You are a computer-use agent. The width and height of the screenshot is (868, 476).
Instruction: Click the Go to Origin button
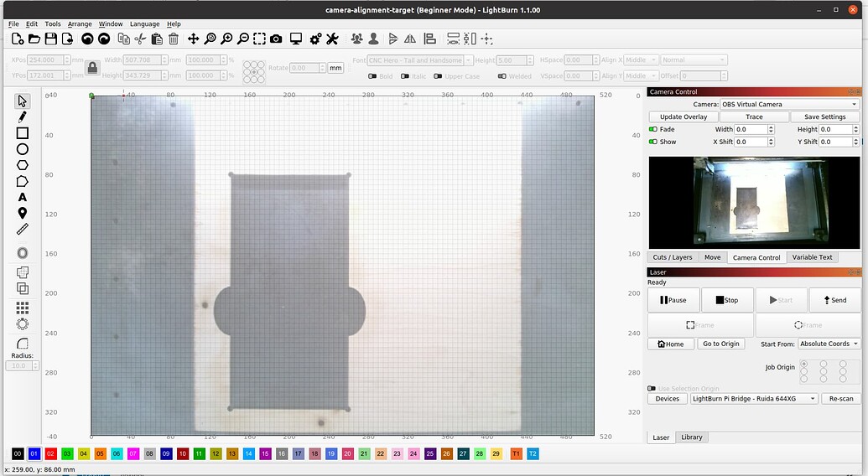pyautogui.click(x=720, y=344)
